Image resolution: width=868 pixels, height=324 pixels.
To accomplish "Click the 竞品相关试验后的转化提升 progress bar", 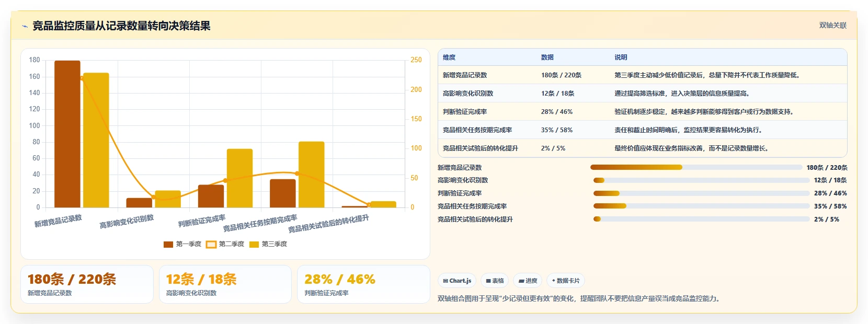I will pyautogui.click(x=701, y=219).
